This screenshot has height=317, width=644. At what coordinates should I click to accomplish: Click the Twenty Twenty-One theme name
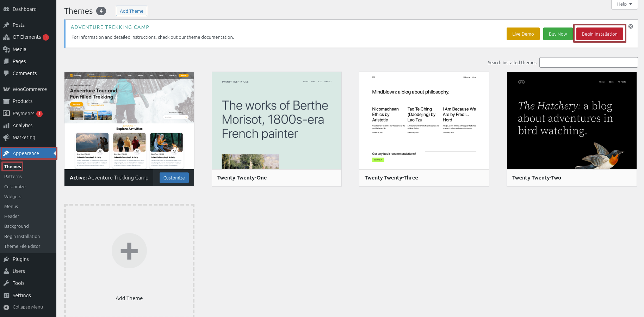click(242, 178)
